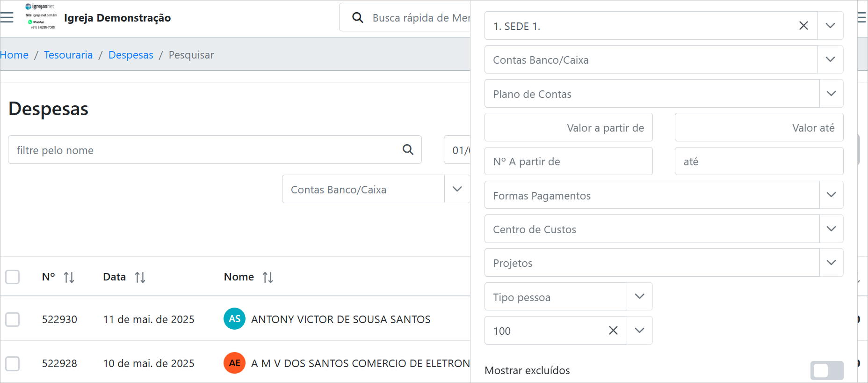Image resolution: width=868 pixels, height=383 pixels.
Task: Navigate to Despesas breadcrumb link
Action: (131, 55)
